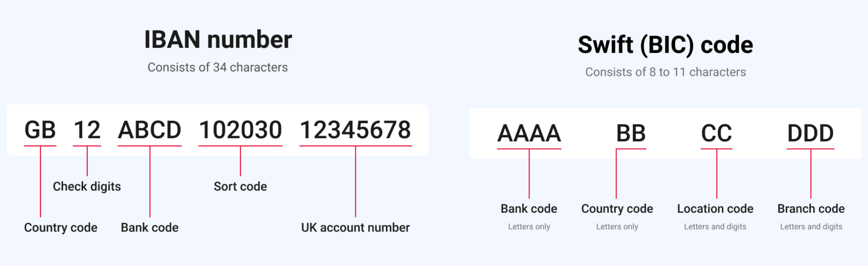Click the "Branch code" label

811,209
